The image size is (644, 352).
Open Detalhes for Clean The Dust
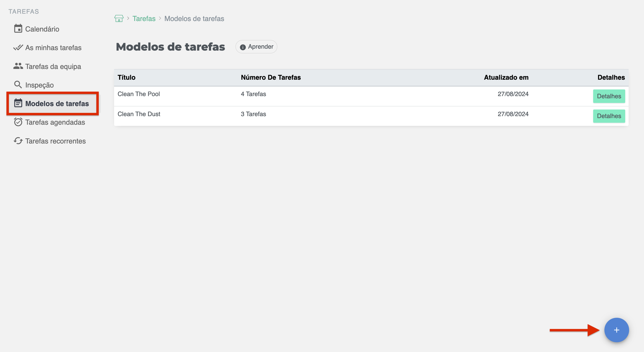(x=609, y=116)
